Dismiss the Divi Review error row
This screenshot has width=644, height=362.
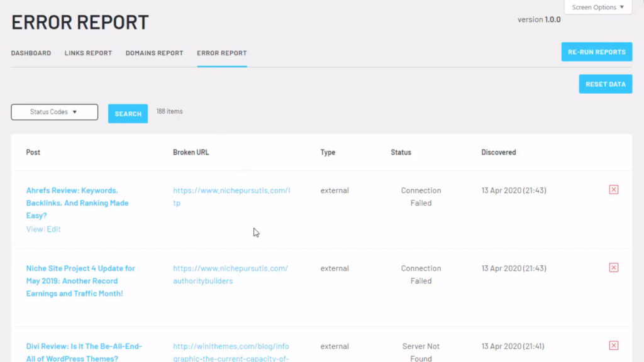click(614, 346)
